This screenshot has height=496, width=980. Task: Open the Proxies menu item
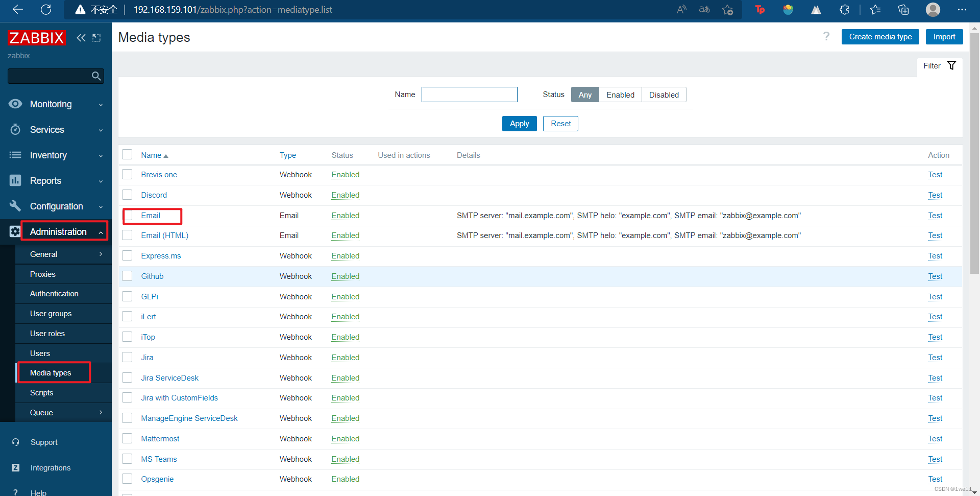click(x=63, y=274)
